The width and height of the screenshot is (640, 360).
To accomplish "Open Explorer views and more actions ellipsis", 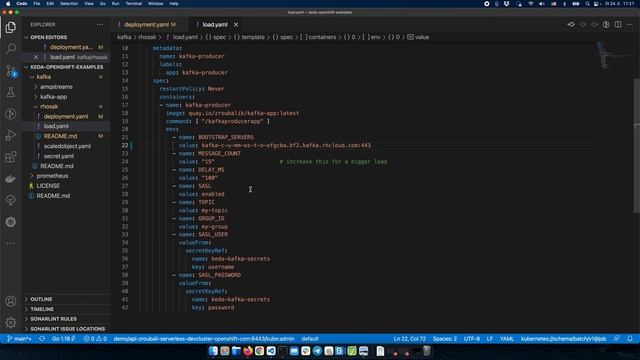I will click(100, 24).
